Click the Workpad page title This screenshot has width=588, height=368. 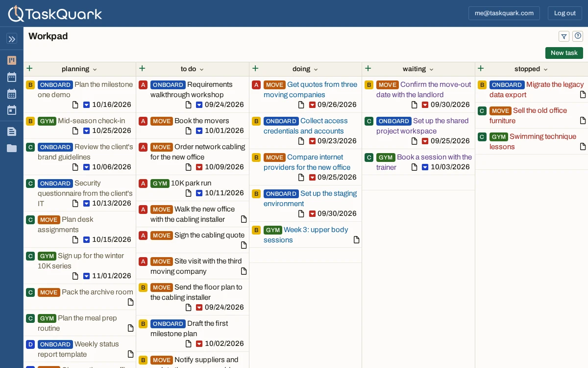[x=48, y=36]
